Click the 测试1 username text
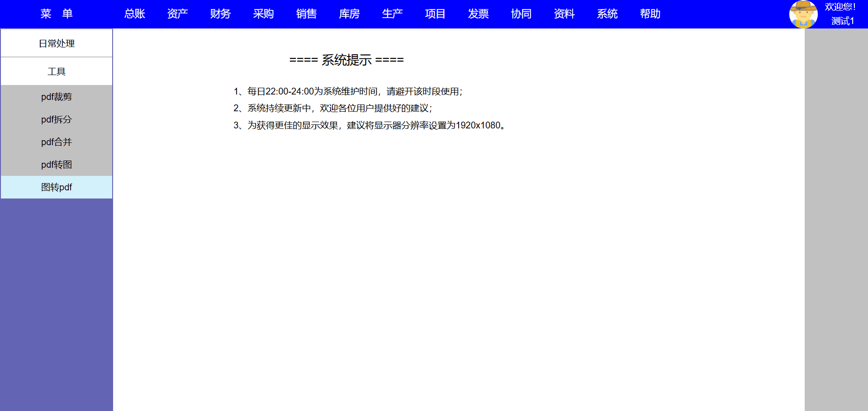Viewport: 868px width, 411px height. (x=842, y=21)
